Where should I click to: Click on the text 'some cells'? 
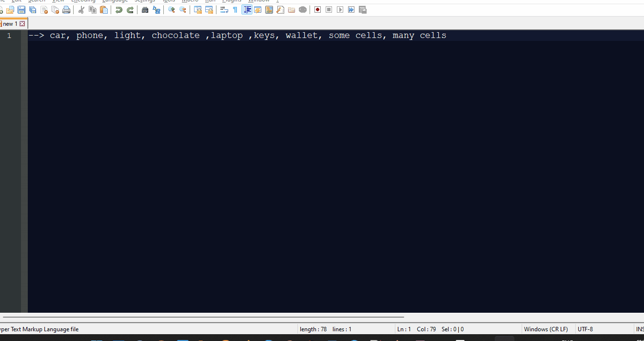[x=355, y=36]
